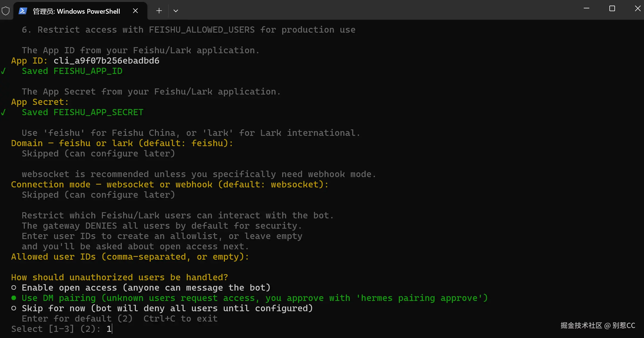Screen dimensions: 644x338
Task: Close the terminal window
Action: [x=638, y=8]
